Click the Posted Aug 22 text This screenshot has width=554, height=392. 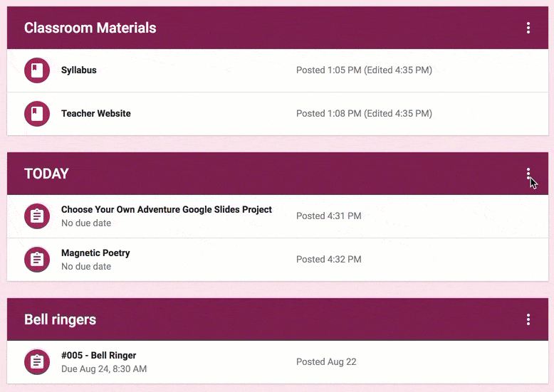326,361
